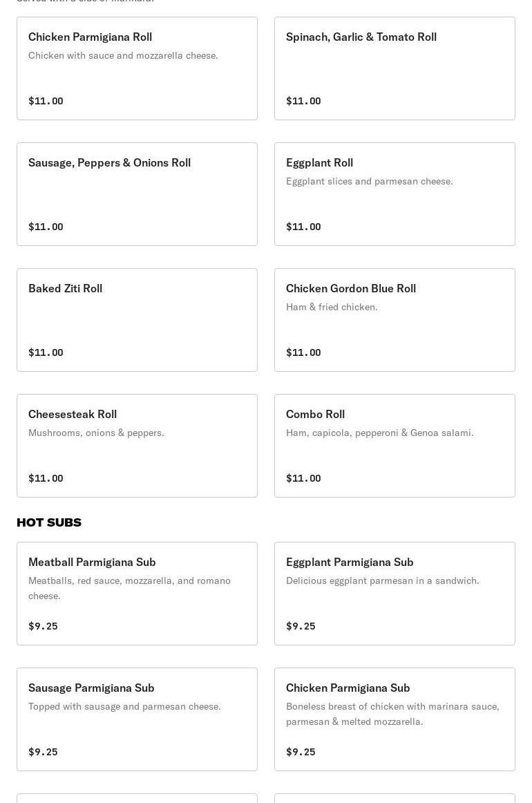Click the "Mushrooms, onions & peppers." description text
This screenshot has height=803, width=532.
96,433
